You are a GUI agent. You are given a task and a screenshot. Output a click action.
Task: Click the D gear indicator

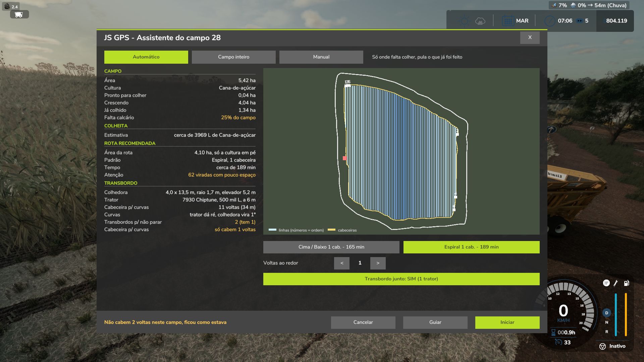point(606,313)
